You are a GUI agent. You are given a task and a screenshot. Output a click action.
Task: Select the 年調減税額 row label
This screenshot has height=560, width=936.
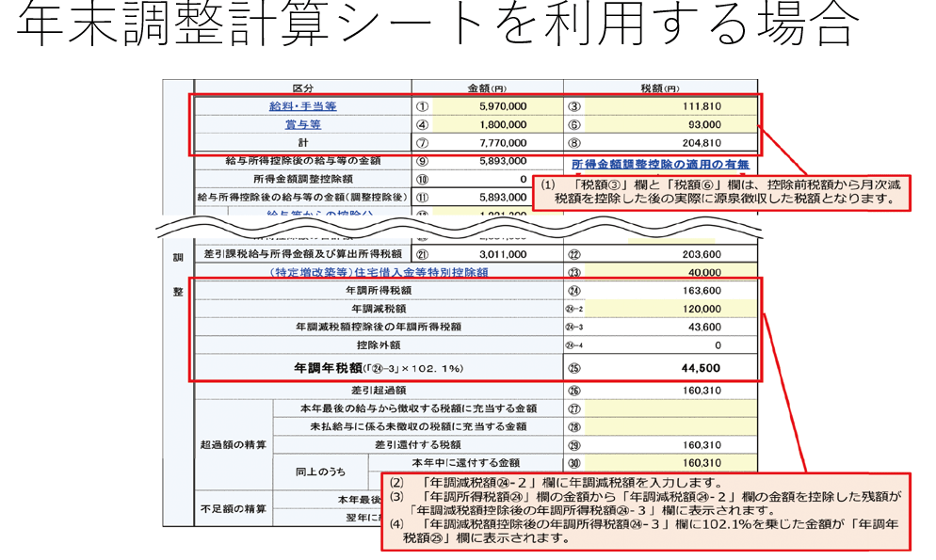(379, 309)
